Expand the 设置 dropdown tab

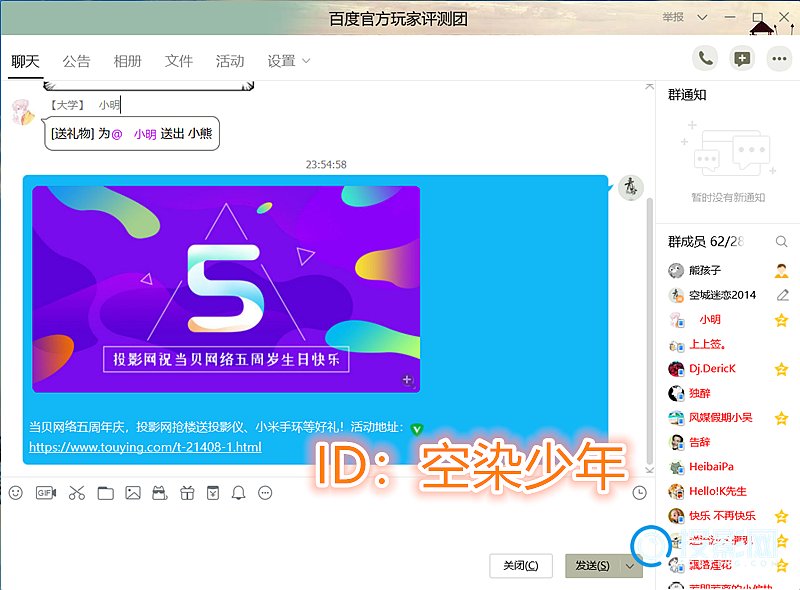(x=289, y=61)
